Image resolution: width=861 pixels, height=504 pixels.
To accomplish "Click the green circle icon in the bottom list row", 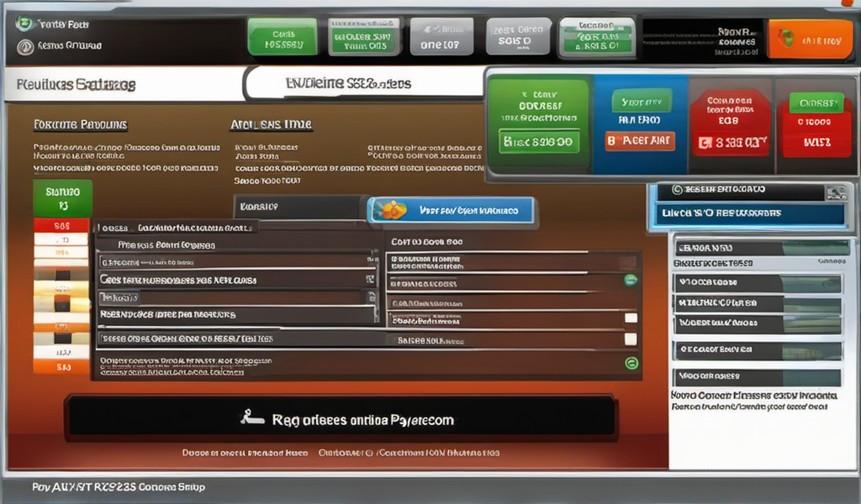I will coord(631,364).
